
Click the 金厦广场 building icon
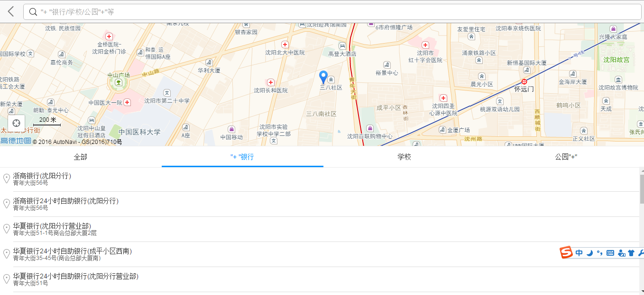(442, 130)
